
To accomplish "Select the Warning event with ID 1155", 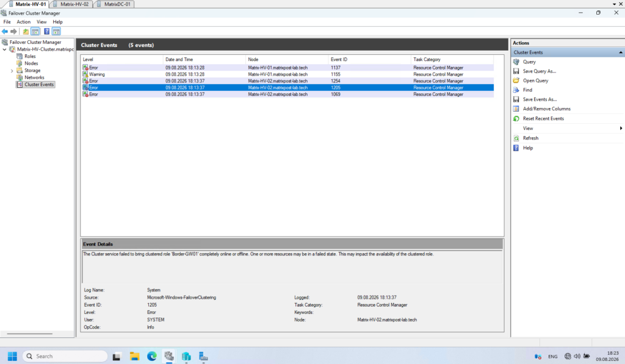I will tap(287, 74).
